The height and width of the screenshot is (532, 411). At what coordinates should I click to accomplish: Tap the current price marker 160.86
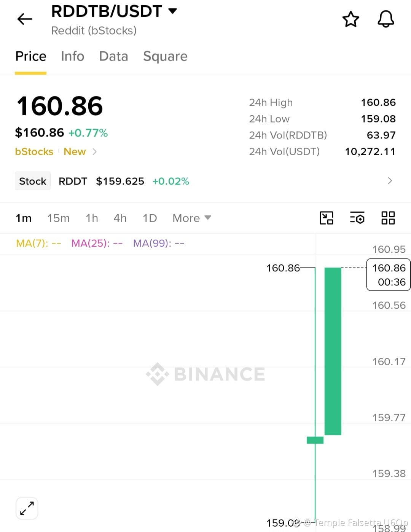(389, 275)
